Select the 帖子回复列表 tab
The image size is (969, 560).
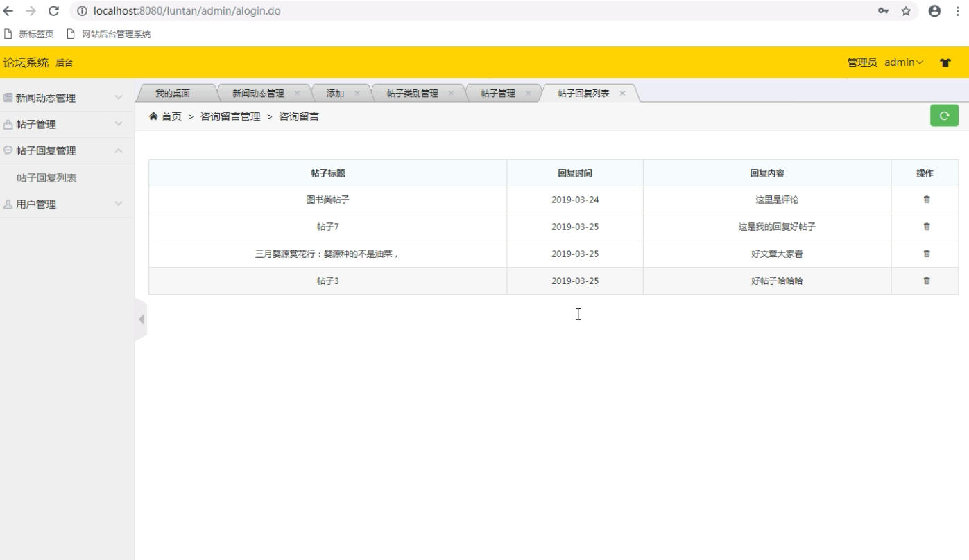pyautogui.click(x=583, y=93)
